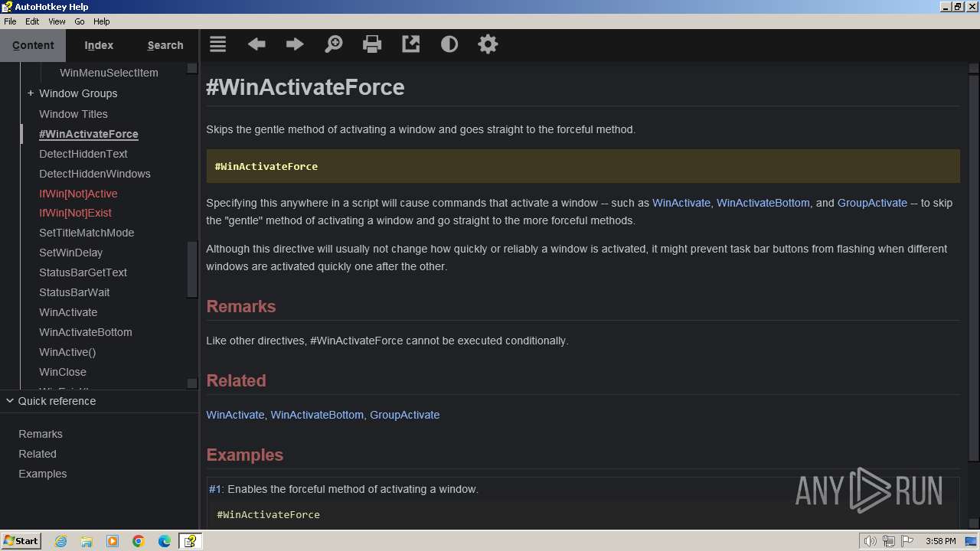Click the system clock showing 3:58 PM
The image size is (980, 551).
[940, 541]
